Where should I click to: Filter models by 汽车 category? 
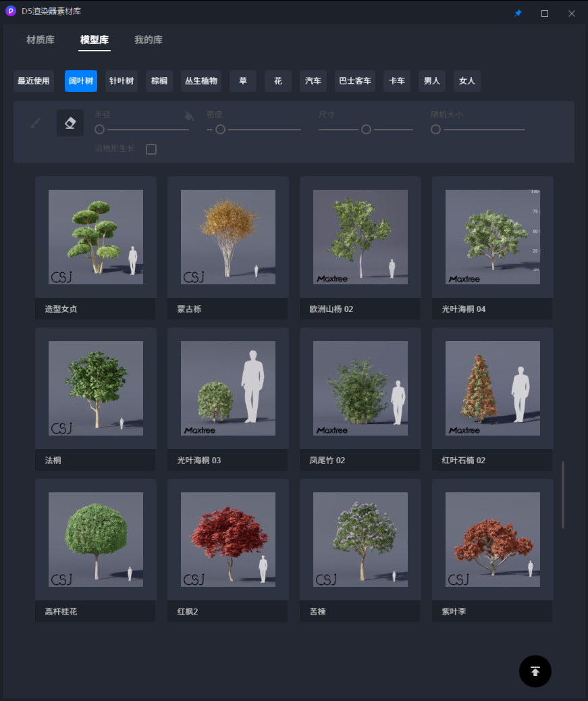coord(313,81)
